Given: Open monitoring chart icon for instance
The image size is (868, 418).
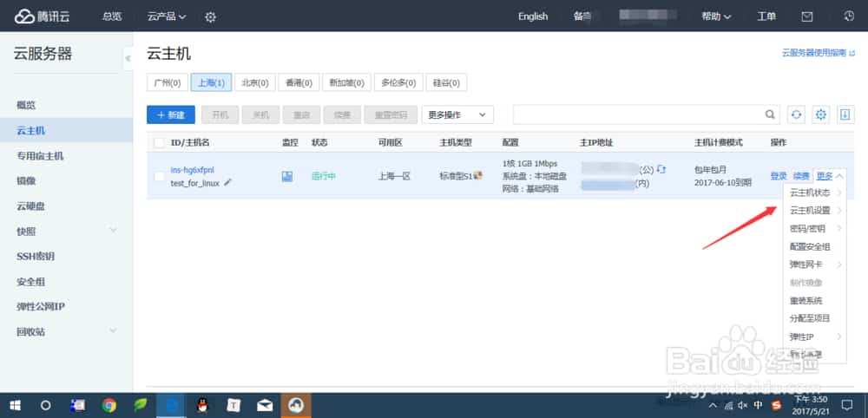Looking at the screenshot, I should coord(287,176).
